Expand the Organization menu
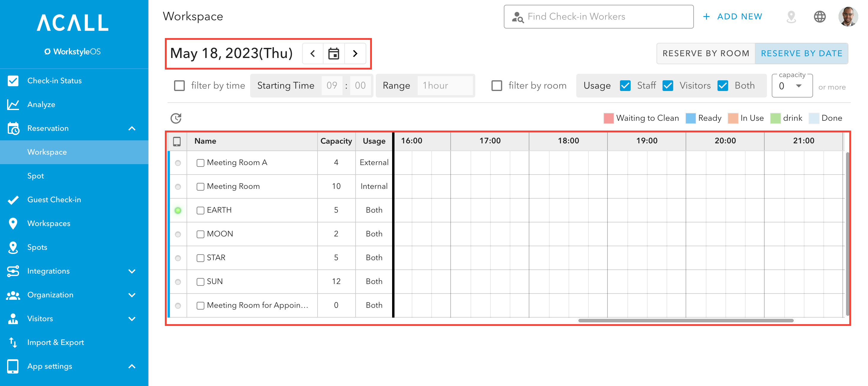The height and width of the screenshot is (386, 868). tap(132, 295)
